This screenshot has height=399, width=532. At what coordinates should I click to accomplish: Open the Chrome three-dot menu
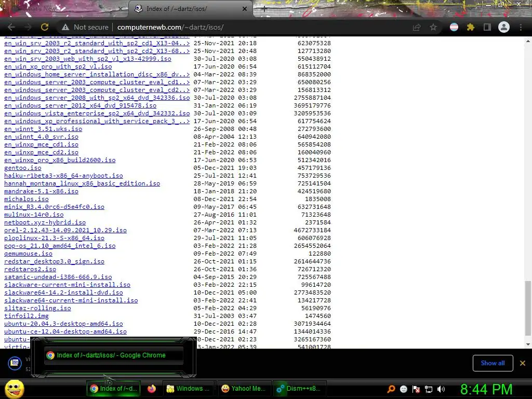(521, 27)
